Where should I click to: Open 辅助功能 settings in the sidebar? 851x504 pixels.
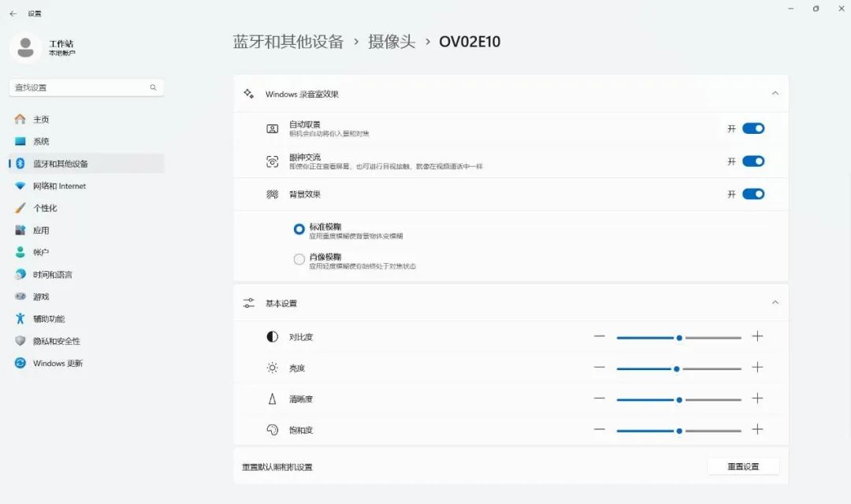pos(87,318)
